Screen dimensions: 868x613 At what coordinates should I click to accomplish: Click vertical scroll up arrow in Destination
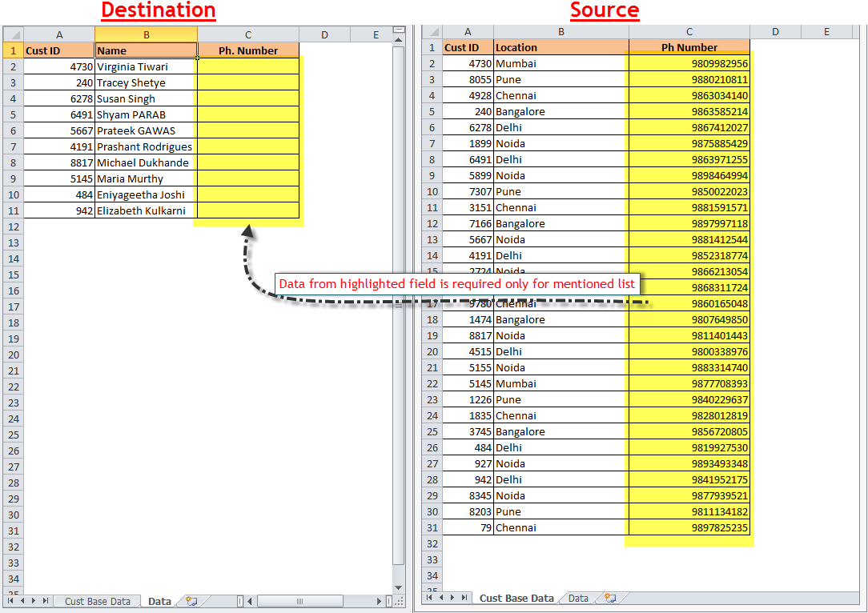(x=398, y=40)
